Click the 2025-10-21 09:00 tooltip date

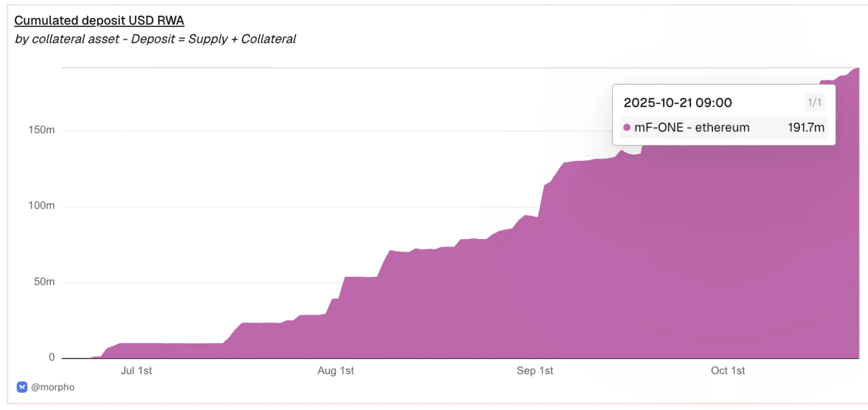click(x=678, y=103)
